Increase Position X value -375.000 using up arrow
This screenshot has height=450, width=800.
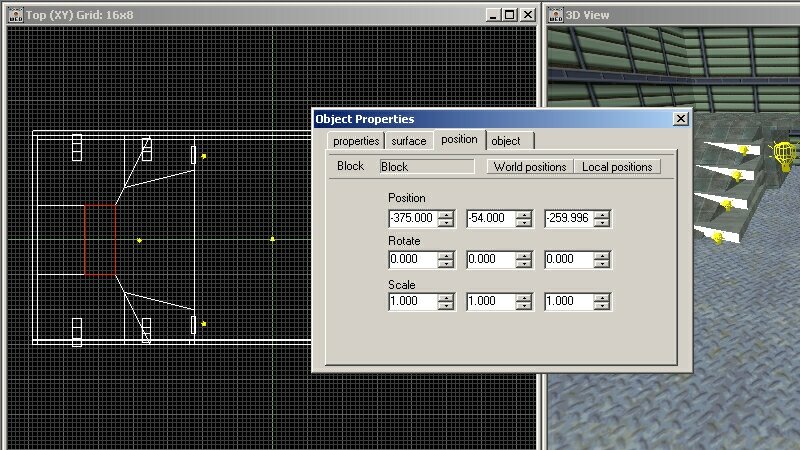[x=446, y=214]
